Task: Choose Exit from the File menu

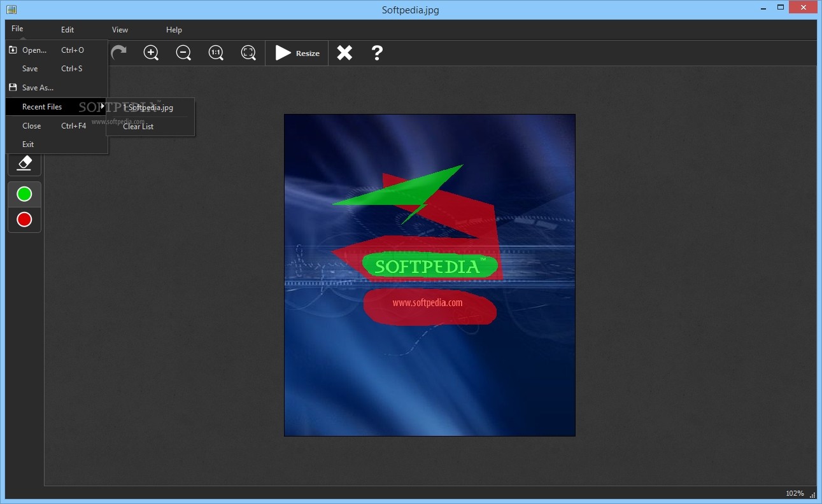Action: (57, 144)
